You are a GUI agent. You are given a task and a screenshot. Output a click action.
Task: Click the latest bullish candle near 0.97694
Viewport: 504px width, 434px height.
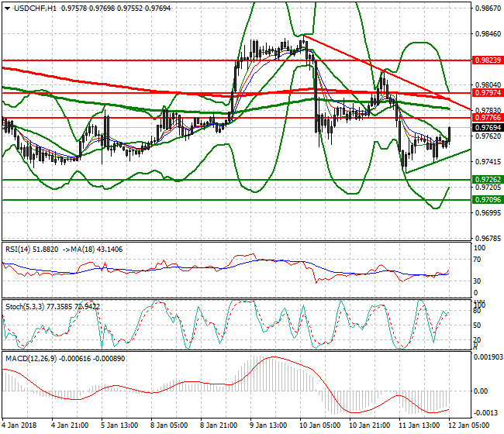tap(449, 134)
